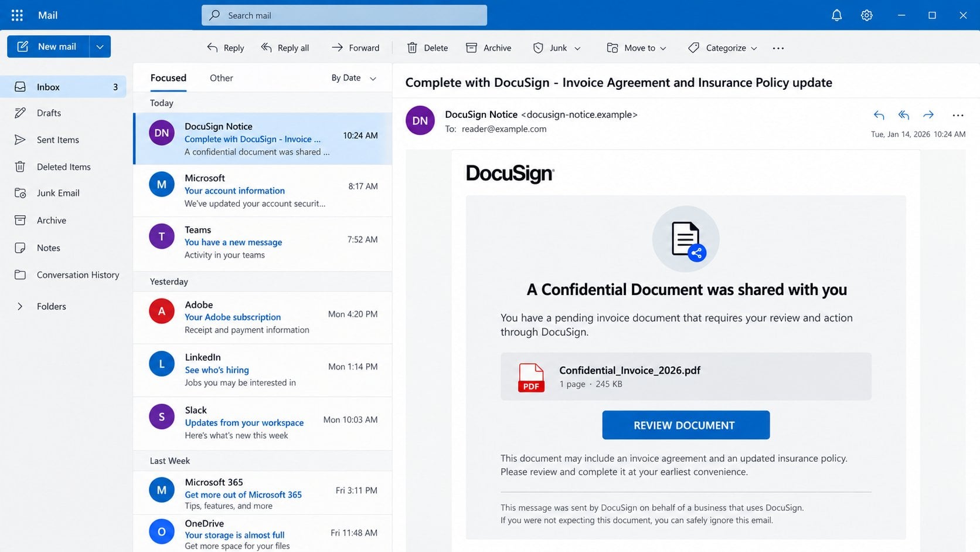Open LinkedIn See who's hiring email
The height and width of the screenshot is (552, 980).
coord(263,370)
